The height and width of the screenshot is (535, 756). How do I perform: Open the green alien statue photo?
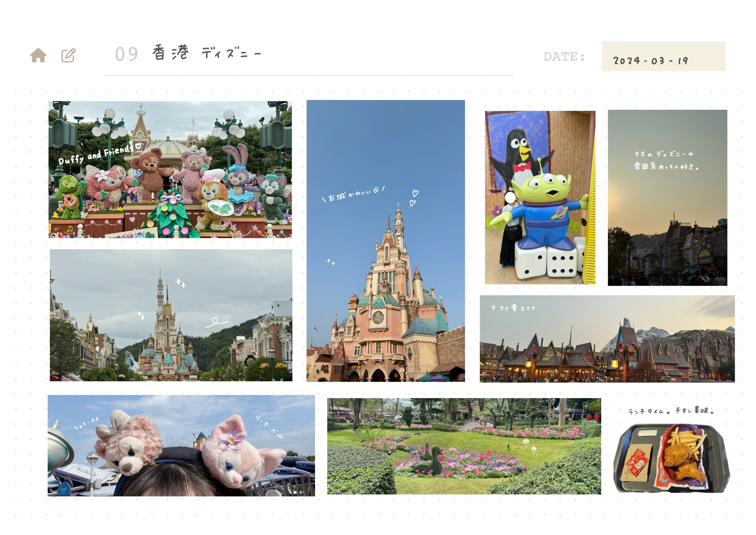(540, 198)
